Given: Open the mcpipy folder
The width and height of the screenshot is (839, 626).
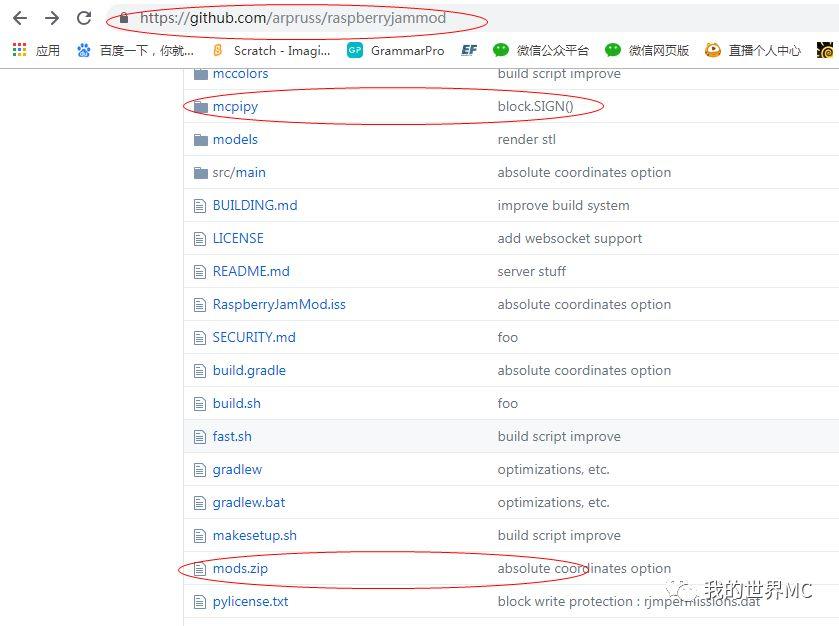Looking at the screenshot, I should [235, 106].
